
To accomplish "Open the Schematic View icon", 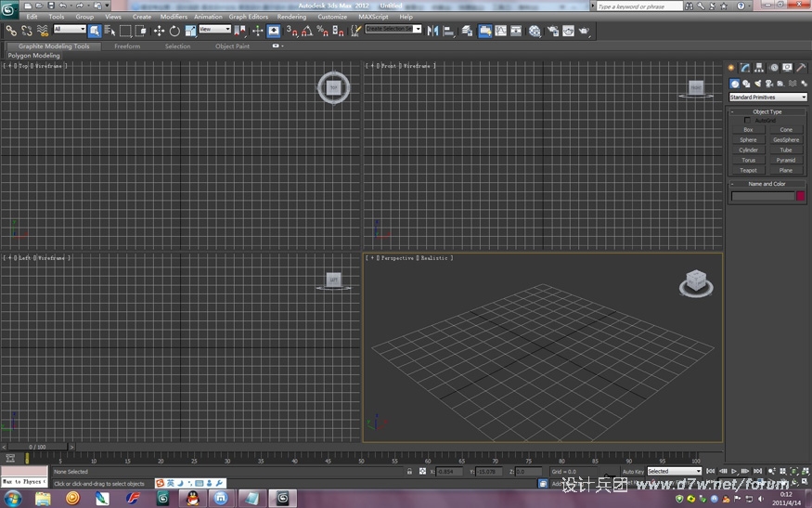I will tap(516, 31).
